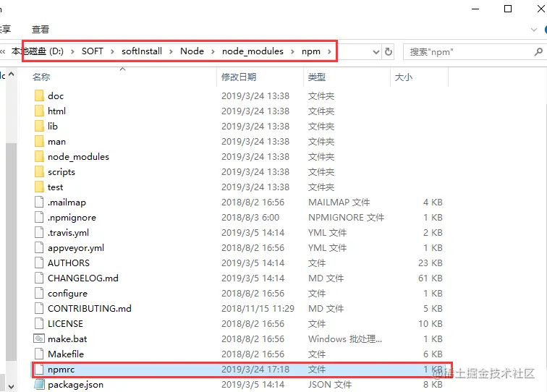Select the .mailmap file icon

tap(39, 202)
